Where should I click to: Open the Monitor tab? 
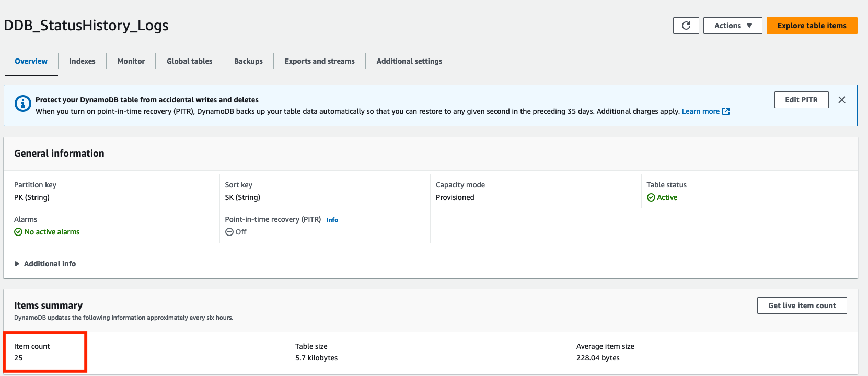pyautogui.click(x=131, y=61)
